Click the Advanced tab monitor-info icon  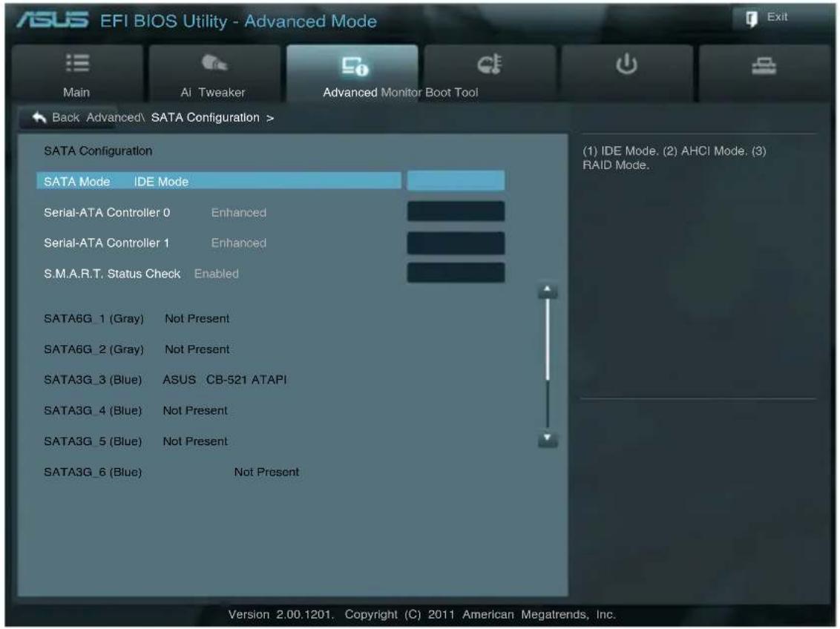[355, 66]
